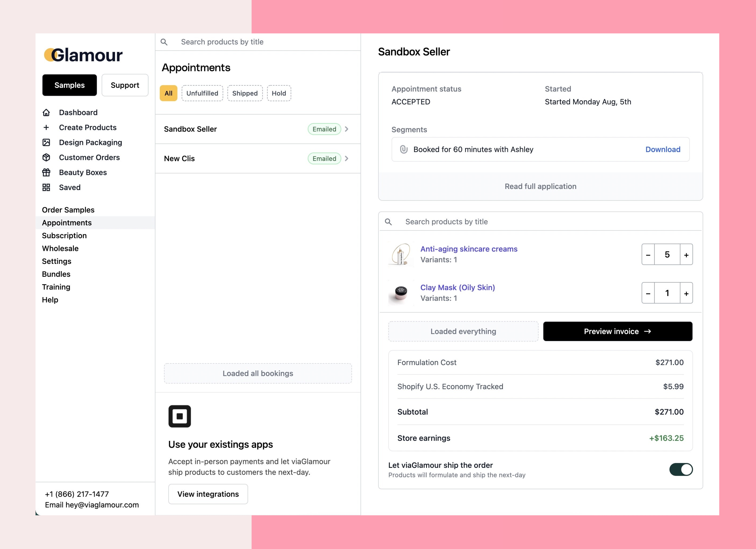The height and width of the screenshot is (549, 756).
Task: Increase Anti-aging skincare creams quantity with plus
Action: pos(686,255)
